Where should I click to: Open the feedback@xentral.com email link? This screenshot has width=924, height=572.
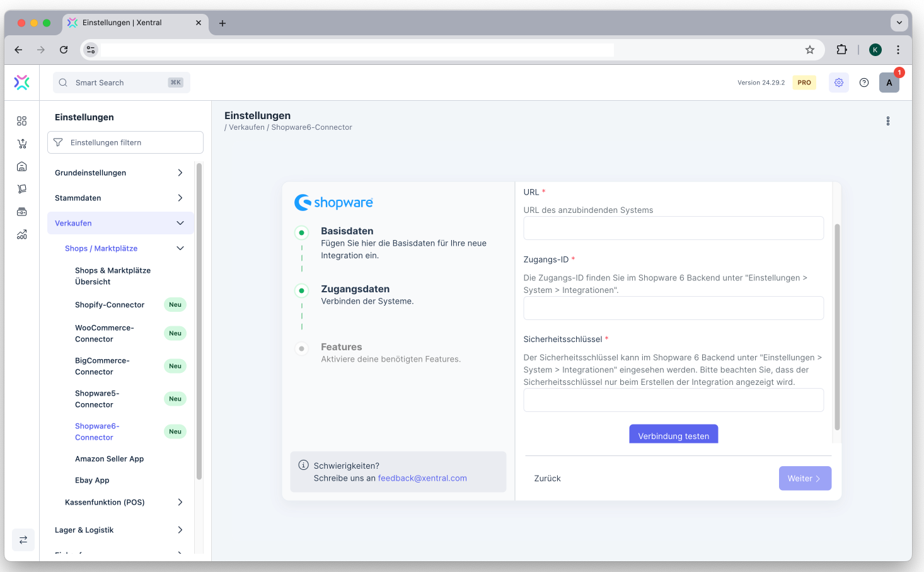pos(422,478)
